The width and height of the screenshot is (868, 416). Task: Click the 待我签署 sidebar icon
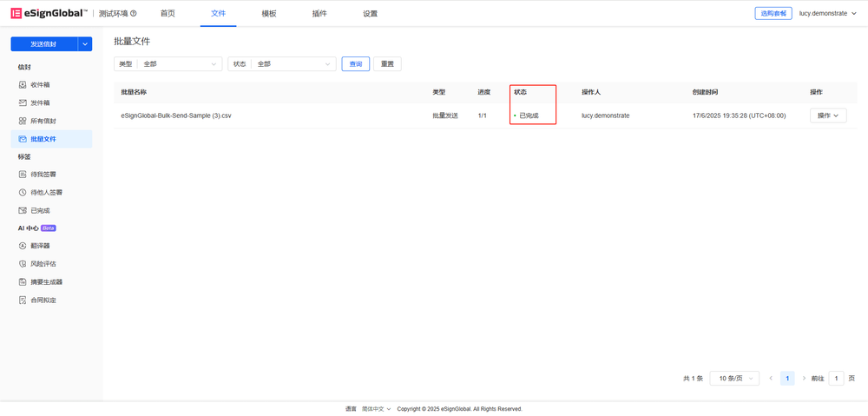click(23, 175)
